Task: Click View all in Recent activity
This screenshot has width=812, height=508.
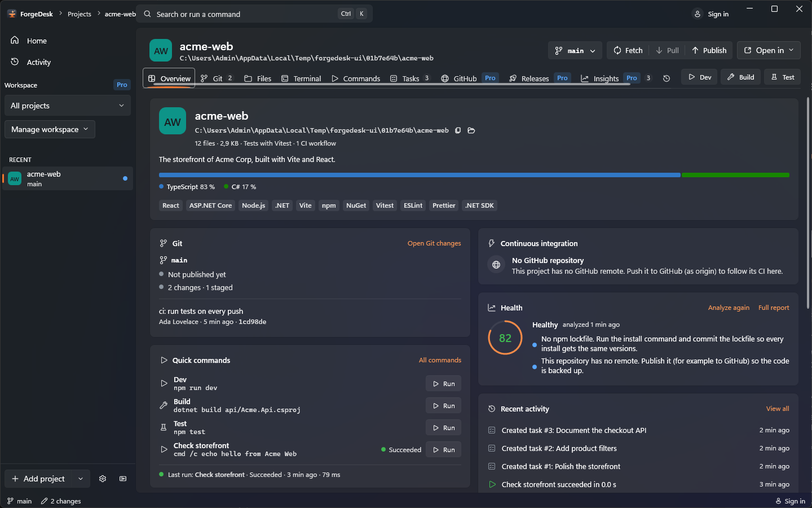Action: coord(778,409)
